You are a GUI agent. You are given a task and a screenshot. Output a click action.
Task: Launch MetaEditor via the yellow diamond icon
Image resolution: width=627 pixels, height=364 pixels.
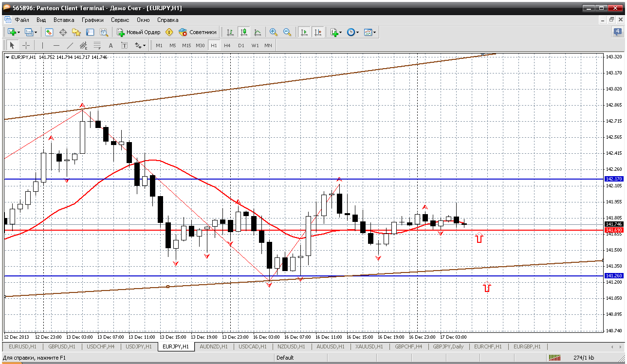pos(169,32)
